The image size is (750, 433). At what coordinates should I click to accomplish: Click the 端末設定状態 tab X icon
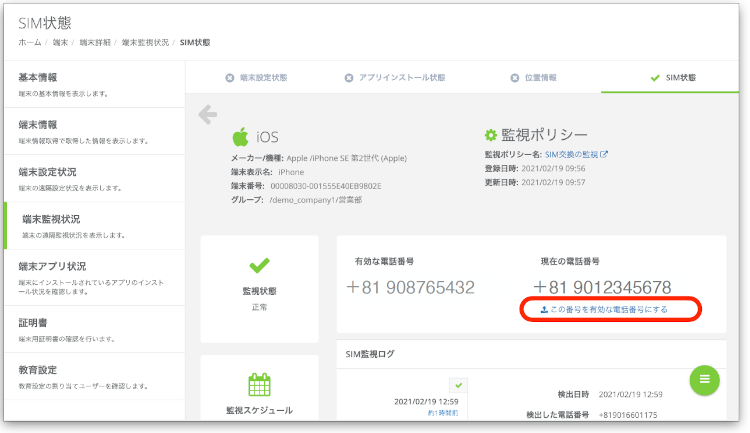230,78
